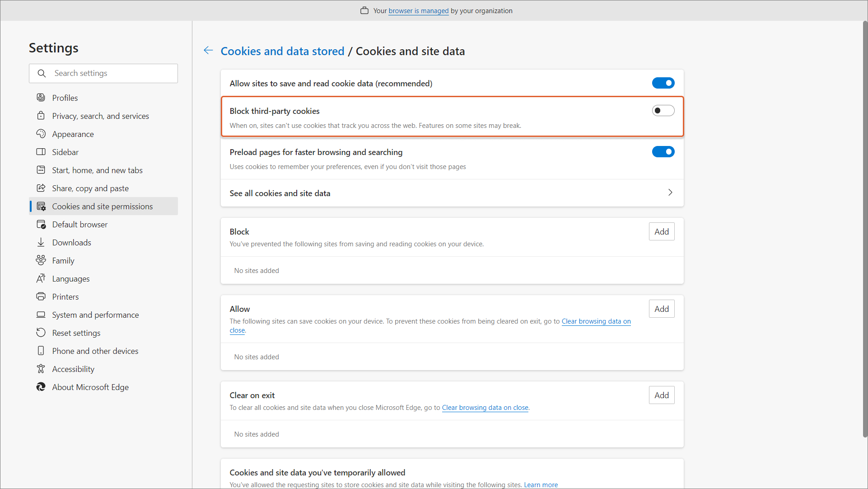The width and height of the screenshot is (868, 489).
Task: Open System and performance settings
Action: [x=95, y=315]
